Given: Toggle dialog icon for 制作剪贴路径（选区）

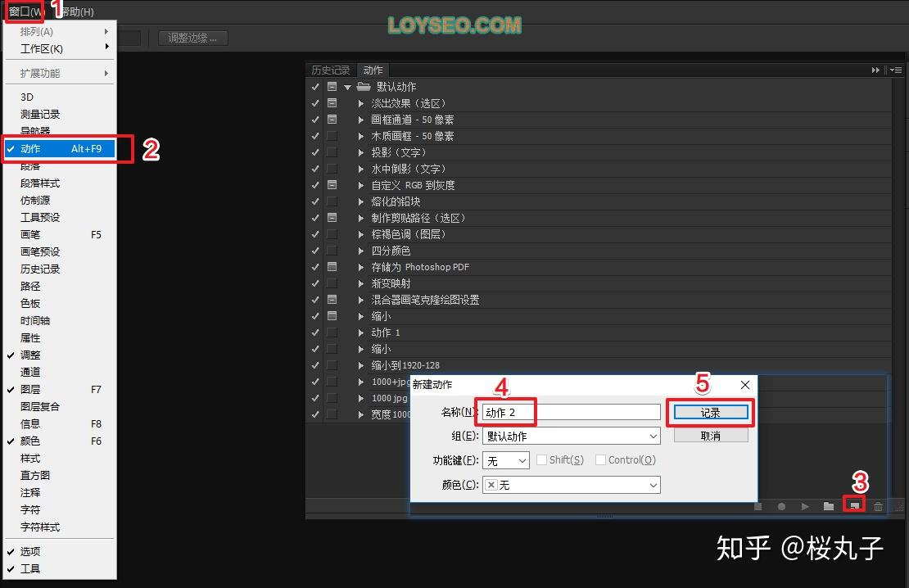Looking at the screenshot, I should click(332, 218).
